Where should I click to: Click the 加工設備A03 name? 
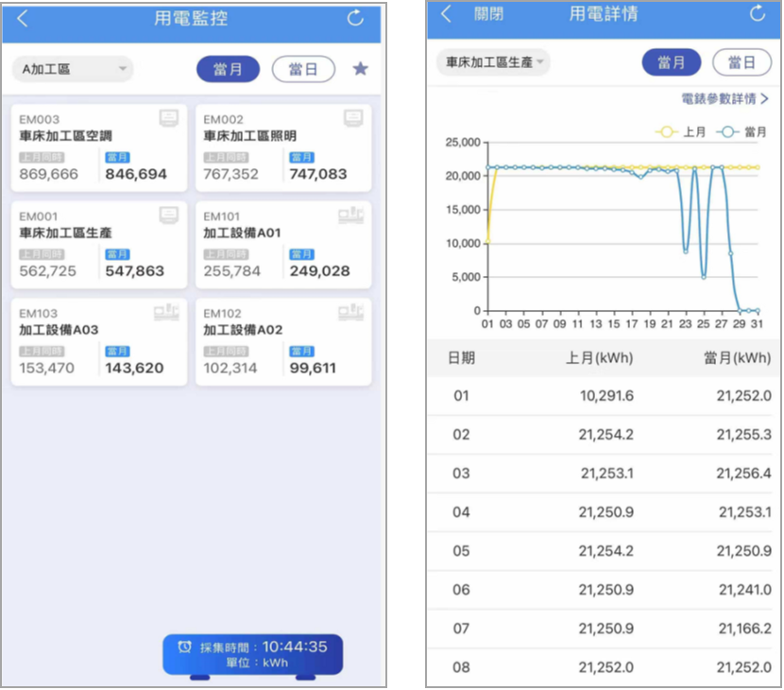point(59,330)
